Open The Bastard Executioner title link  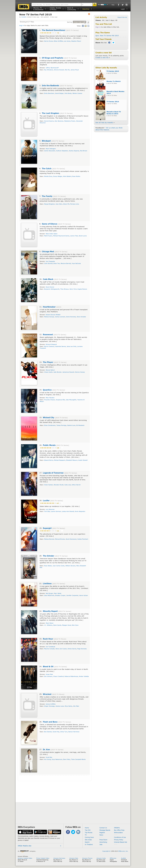pyautogui.click(x=53, y=30)
